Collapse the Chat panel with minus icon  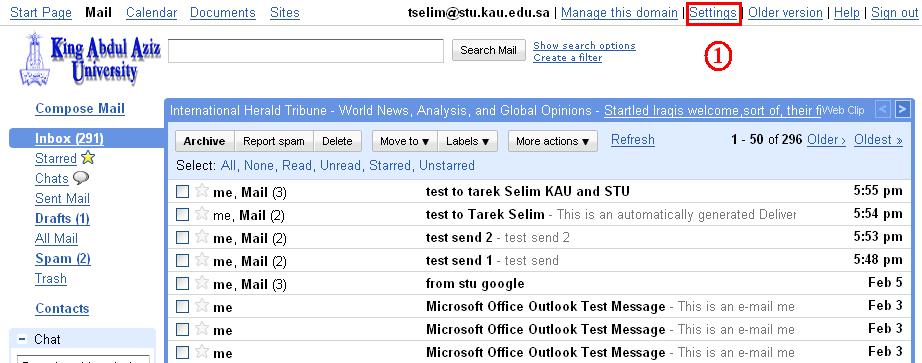22,339
